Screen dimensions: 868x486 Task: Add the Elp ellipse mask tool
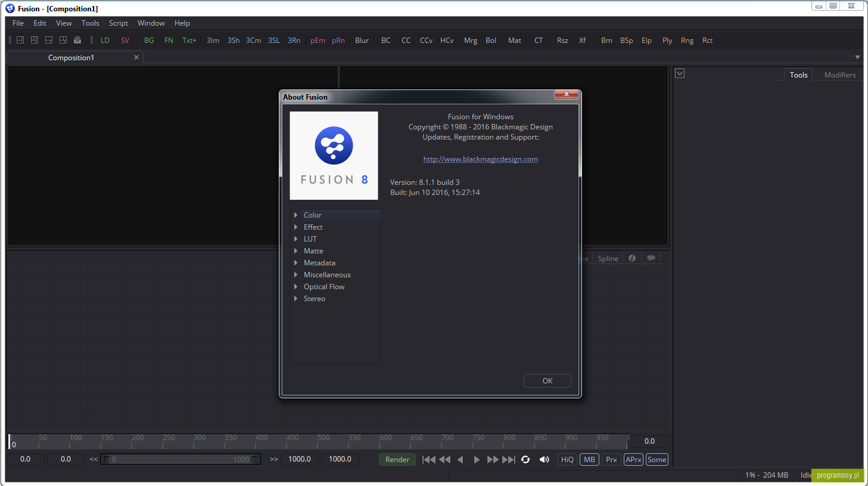(x=647, y=41)
